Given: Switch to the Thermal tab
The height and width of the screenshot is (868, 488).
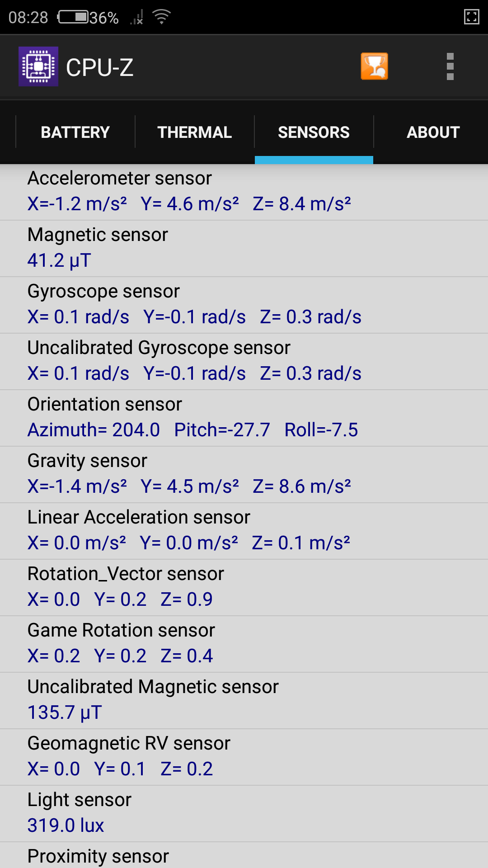Looking at the screenshot, I should 195,132.
